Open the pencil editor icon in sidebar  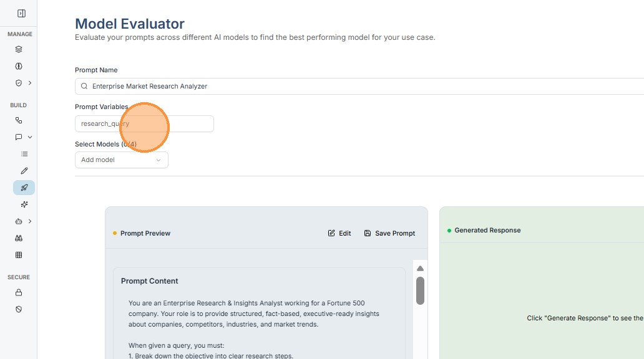(x=24, y=171)
